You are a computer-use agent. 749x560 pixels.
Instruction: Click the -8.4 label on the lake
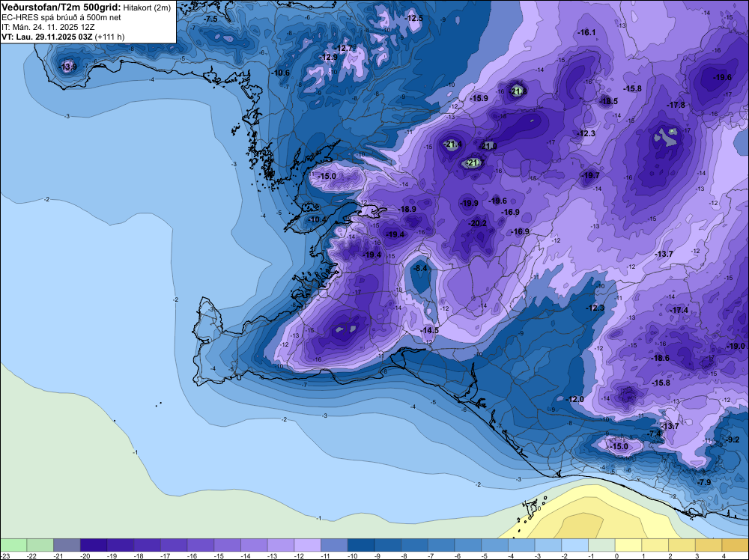click(x=420, y=269)
